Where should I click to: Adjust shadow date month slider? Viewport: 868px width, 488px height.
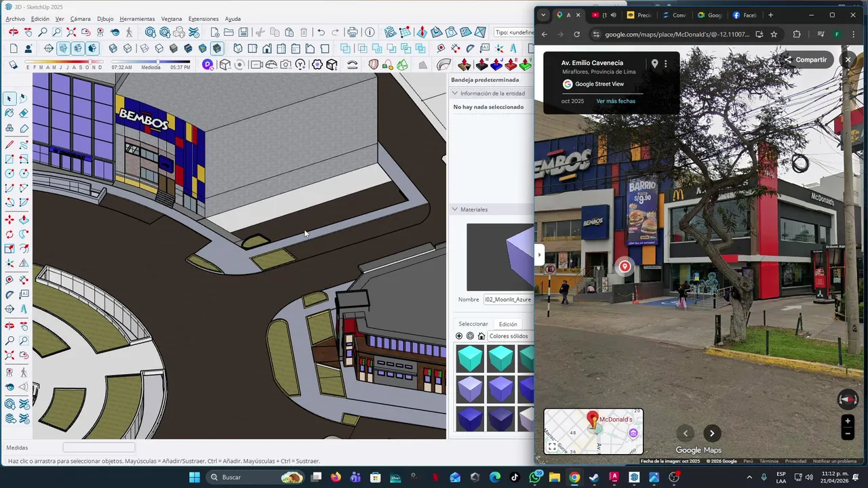click(64, 62)
